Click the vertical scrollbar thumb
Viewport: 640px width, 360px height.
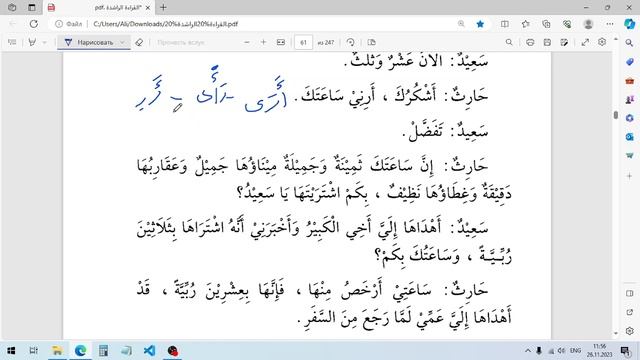[x=616, y=115]
